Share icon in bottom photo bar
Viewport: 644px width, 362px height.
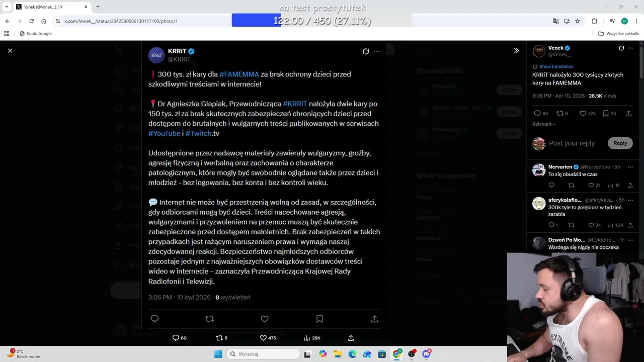[x=351, y=338]
